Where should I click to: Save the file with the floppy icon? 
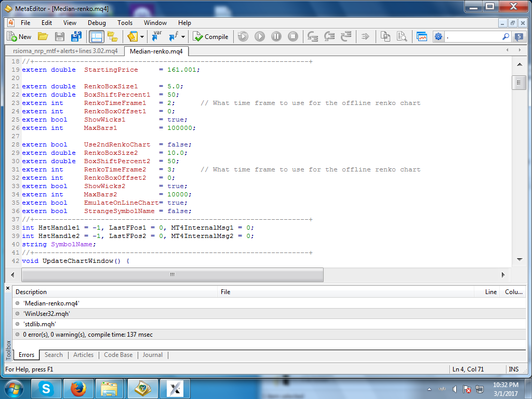point(60,37)
